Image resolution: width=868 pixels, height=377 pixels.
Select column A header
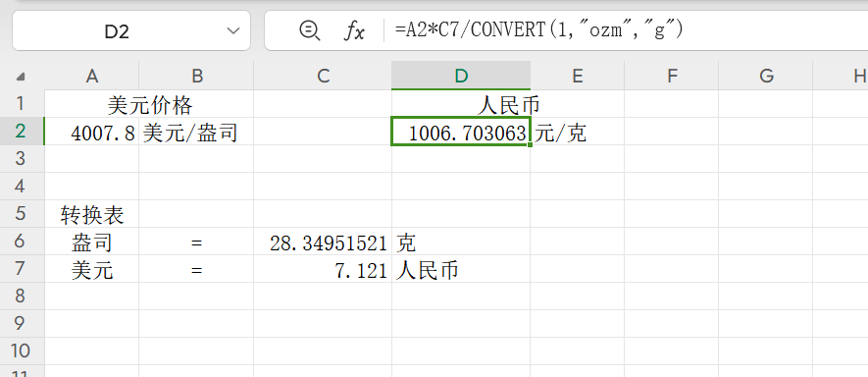coord(92,76)
